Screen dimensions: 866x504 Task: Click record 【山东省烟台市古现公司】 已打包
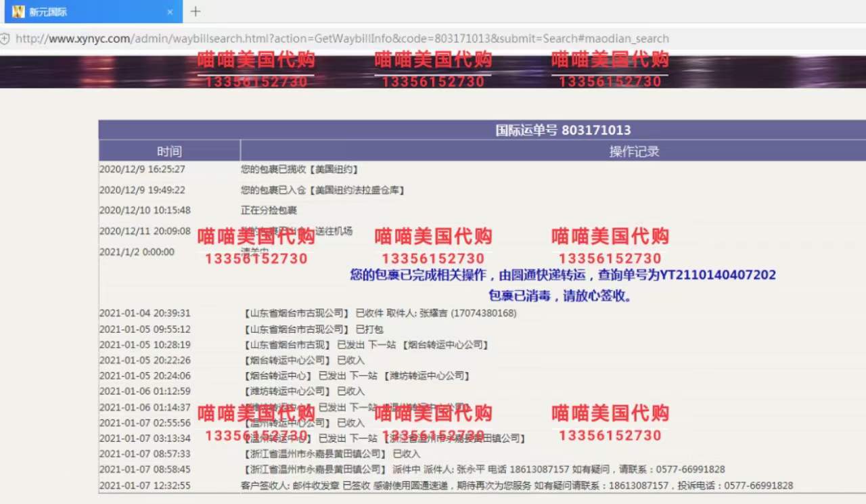[313, 329]
